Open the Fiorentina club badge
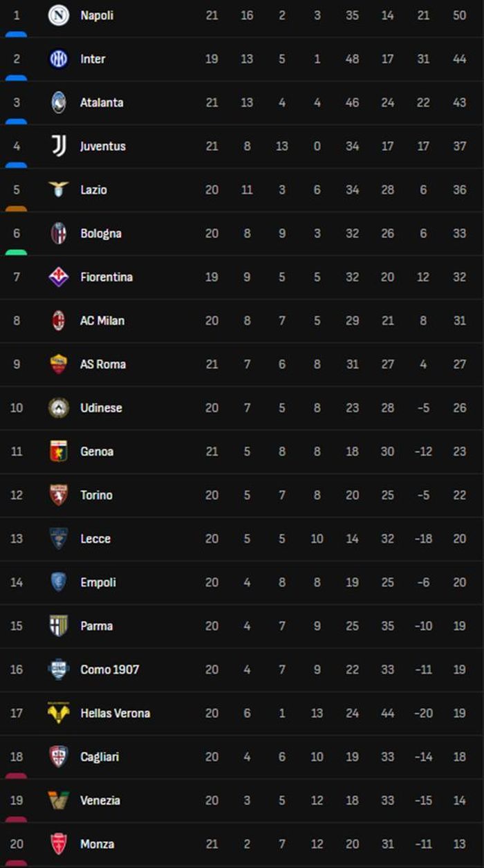Image resolution: width=484 pixels, height=868 pixels. 59,277
